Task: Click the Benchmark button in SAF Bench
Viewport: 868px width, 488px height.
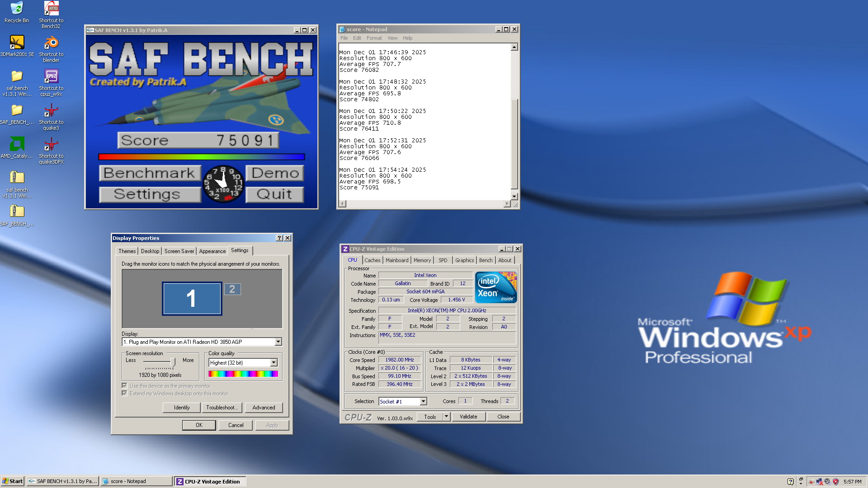Action: [149, 173]
